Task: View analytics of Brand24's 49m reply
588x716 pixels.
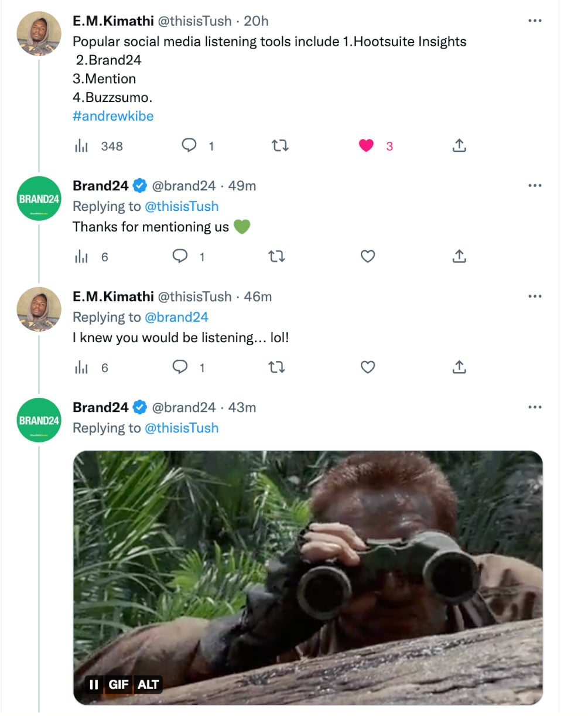Action: pos(81,257)
